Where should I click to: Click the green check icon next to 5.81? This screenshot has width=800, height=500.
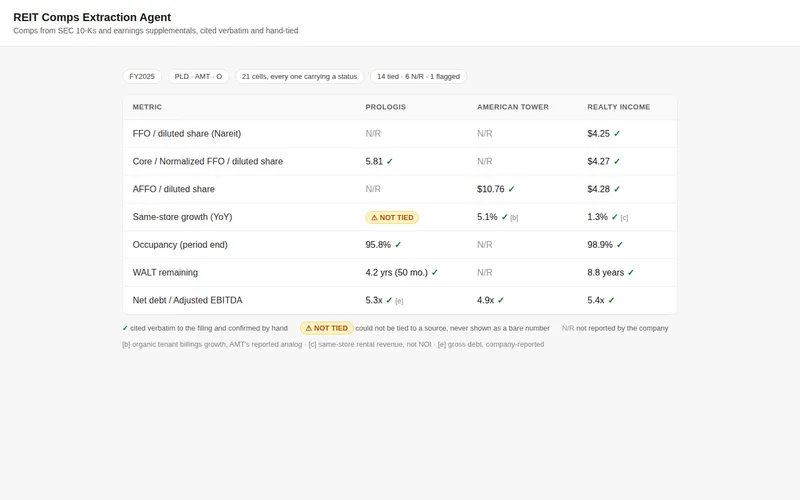tap(390, 161)
